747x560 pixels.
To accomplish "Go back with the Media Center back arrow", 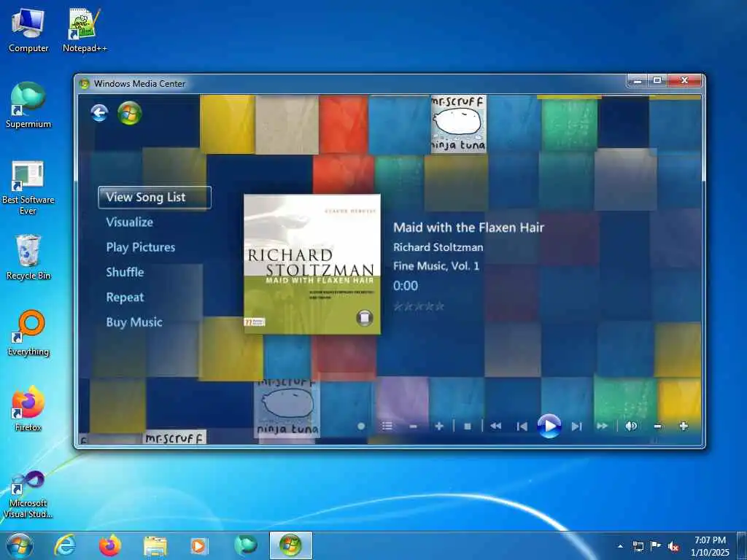I will (x=99, y=113).
